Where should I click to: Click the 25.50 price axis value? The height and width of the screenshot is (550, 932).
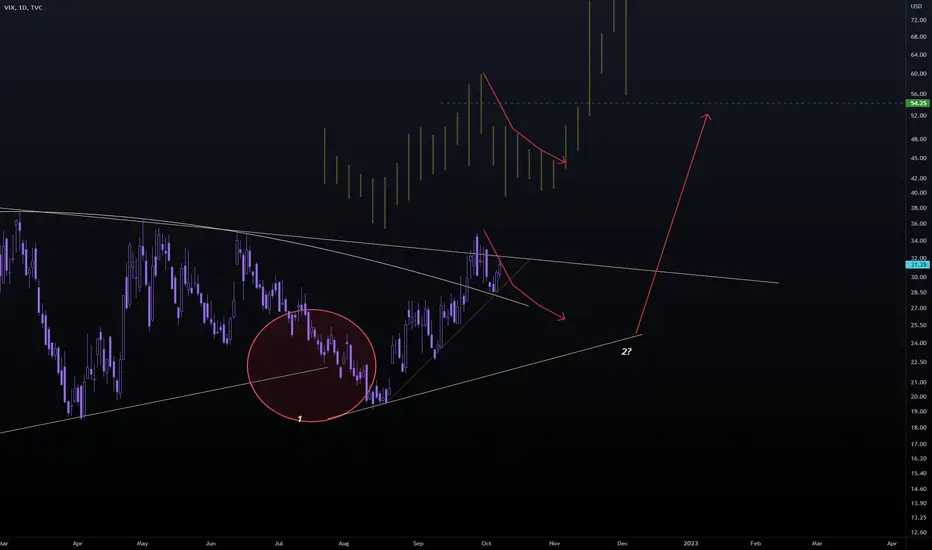[918, 325]
